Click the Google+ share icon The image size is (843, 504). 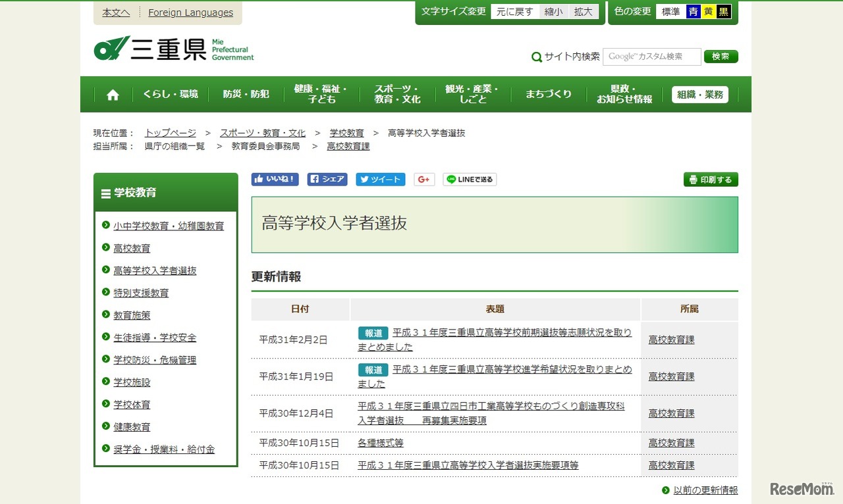tap(424, 179)
